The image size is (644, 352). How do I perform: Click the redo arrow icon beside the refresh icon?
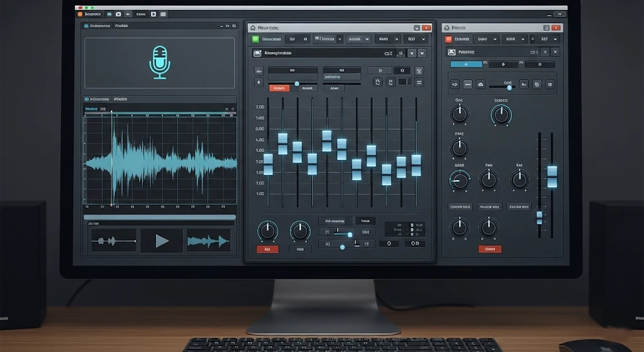click(390, 82)
